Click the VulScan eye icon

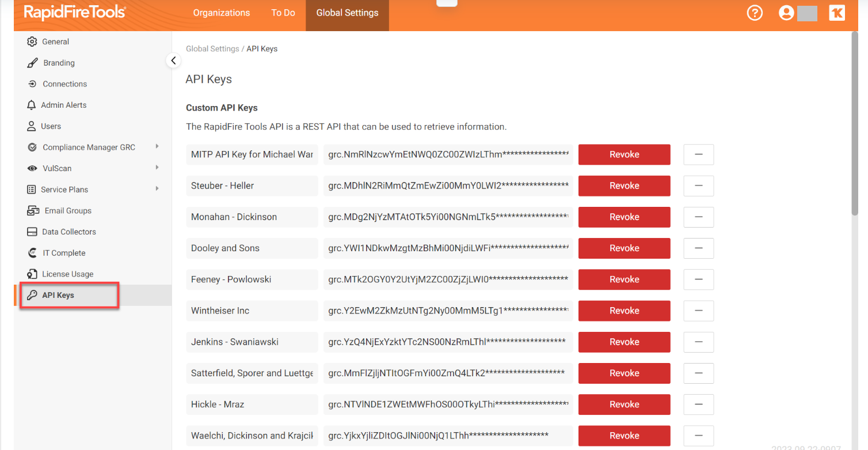[32, 168]
